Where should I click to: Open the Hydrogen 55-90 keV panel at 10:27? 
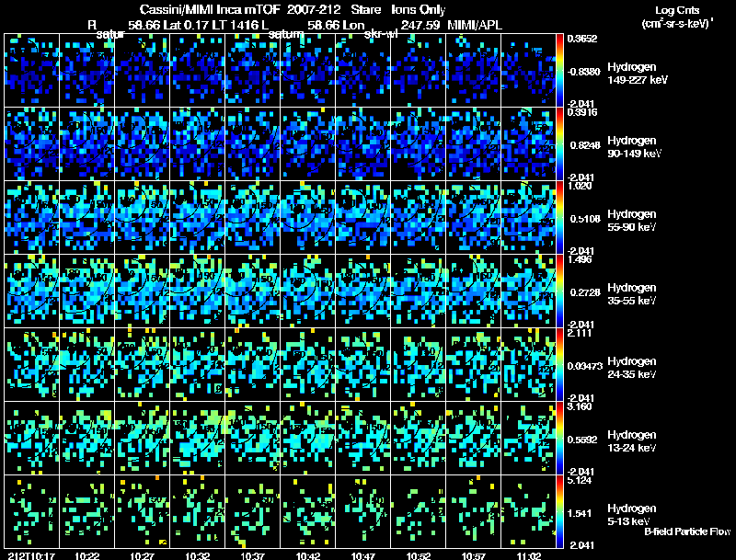point(143,218)
